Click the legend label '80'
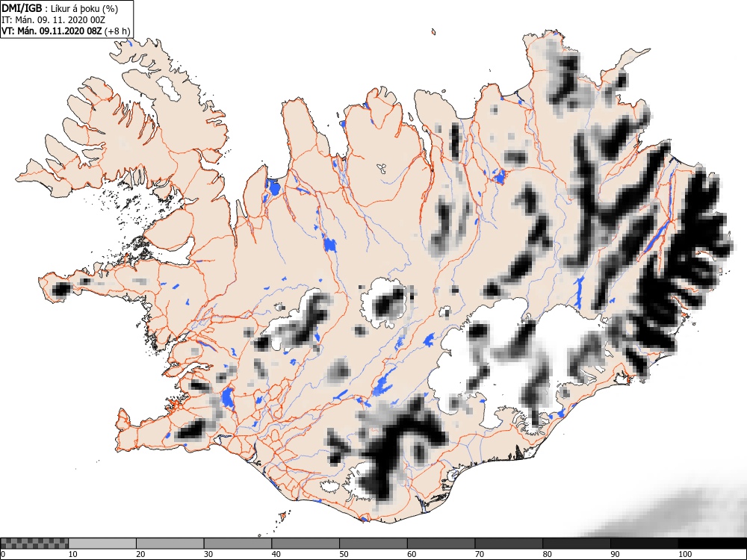The width and height of the screenshot is (747, 560). 548,554
